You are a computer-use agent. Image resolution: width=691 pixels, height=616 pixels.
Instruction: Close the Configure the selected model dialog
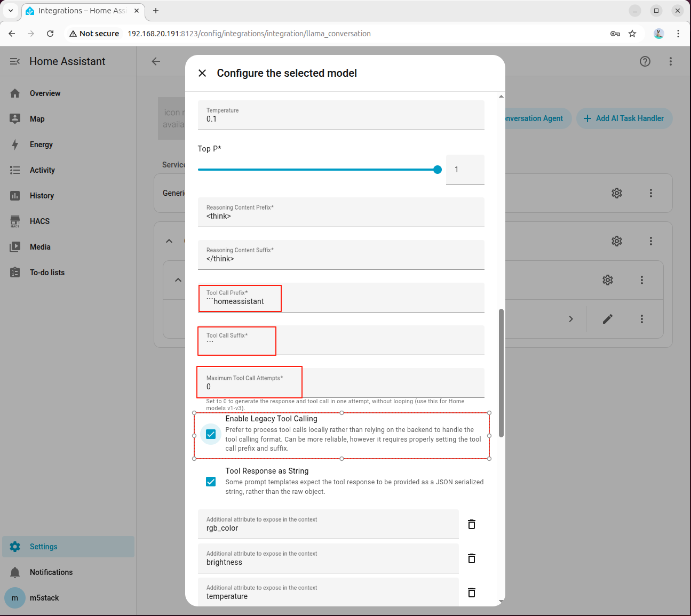202,73
